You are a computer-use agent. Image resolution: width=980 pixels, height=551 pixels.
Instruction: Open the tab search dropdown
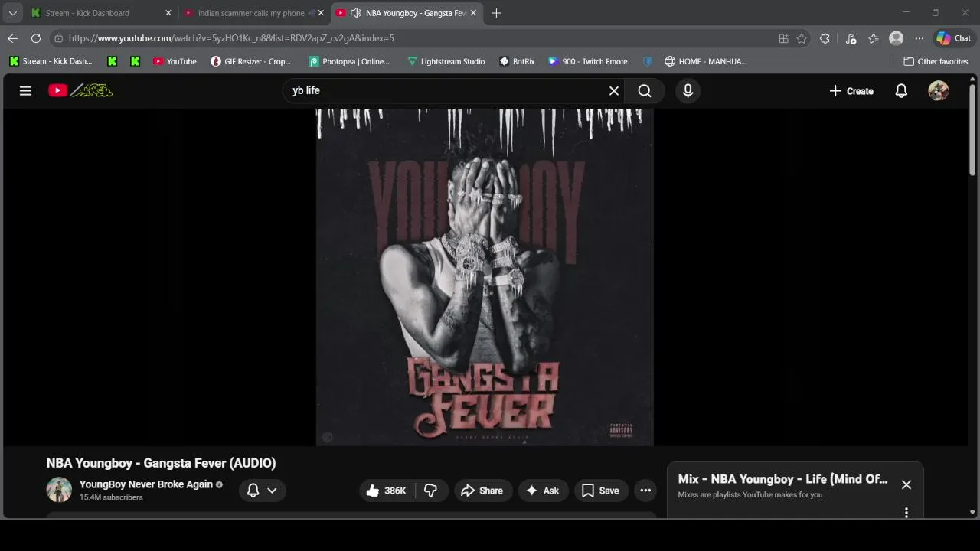tap(12, 13)
